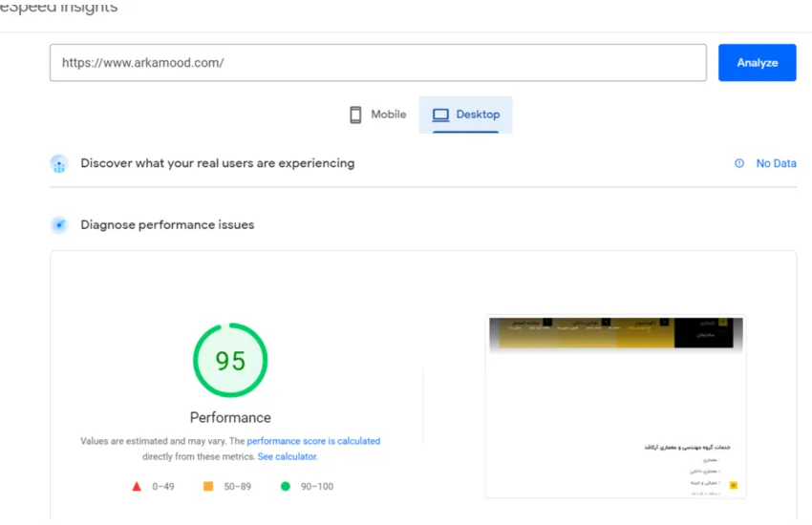The width and height of the screenshot is (812, 525).
Task: Click the real users experience icon
Action: [x=59, y=164]
